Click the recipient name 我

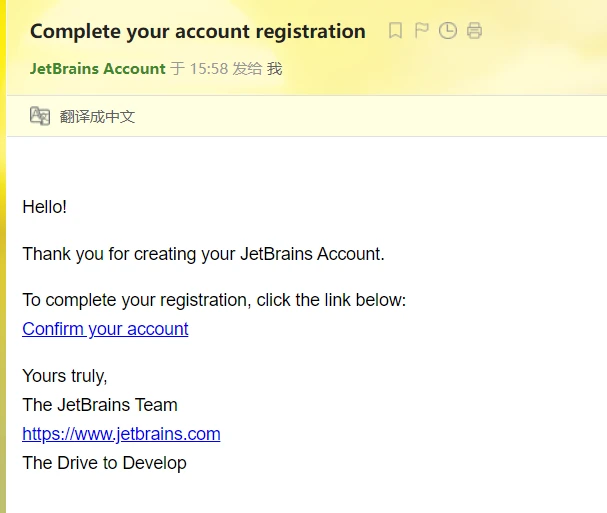(x=274, y=69)
